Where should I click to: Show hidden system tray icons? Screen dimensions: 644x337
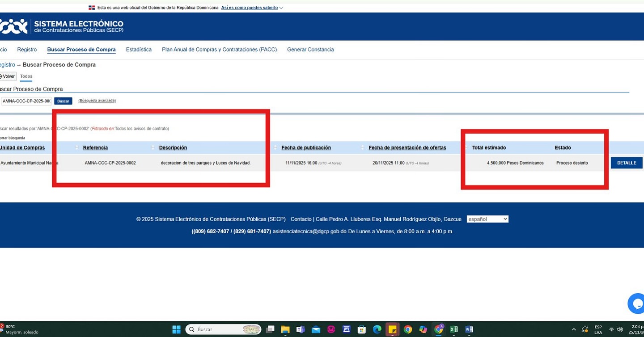(574, 329)
